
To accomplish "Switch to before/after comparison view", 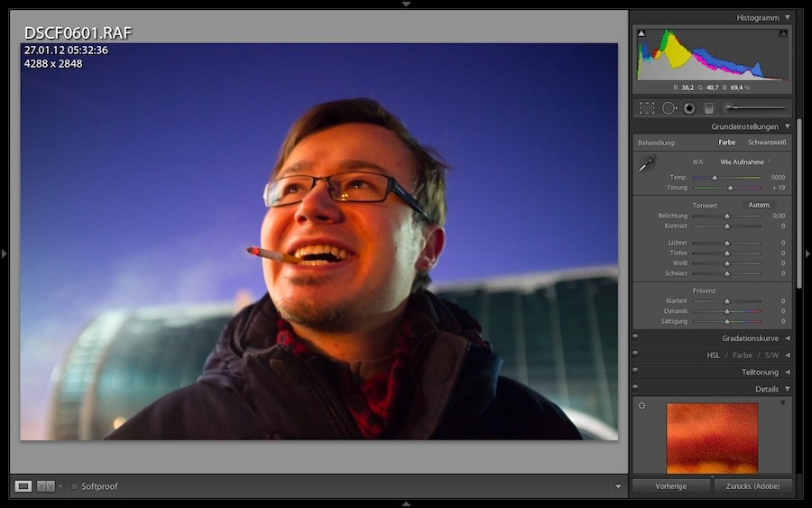I will [45, 486].
